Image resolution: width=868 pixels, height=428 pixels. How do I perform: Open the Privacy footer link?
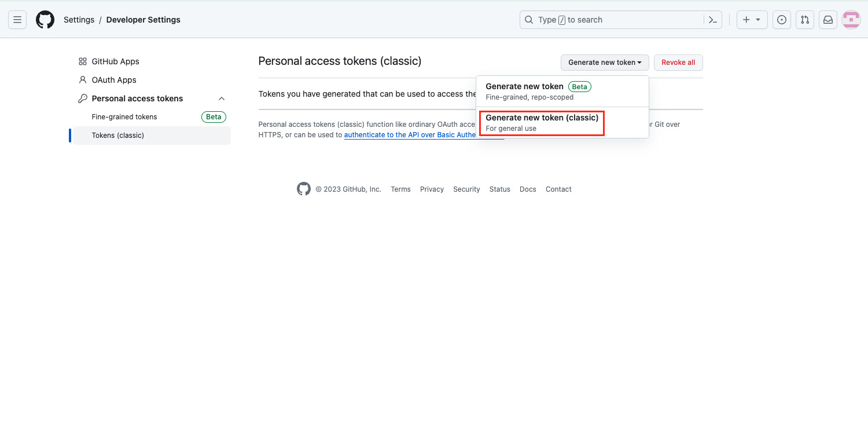coord(432,189)
